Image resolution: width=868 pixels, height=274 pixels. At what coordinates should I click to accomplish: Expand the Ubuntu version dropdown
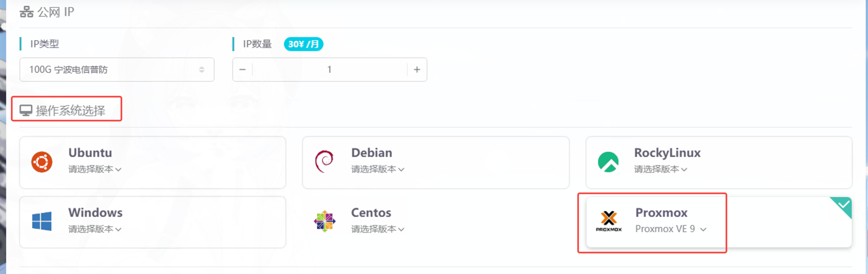[x=95, y=169]
